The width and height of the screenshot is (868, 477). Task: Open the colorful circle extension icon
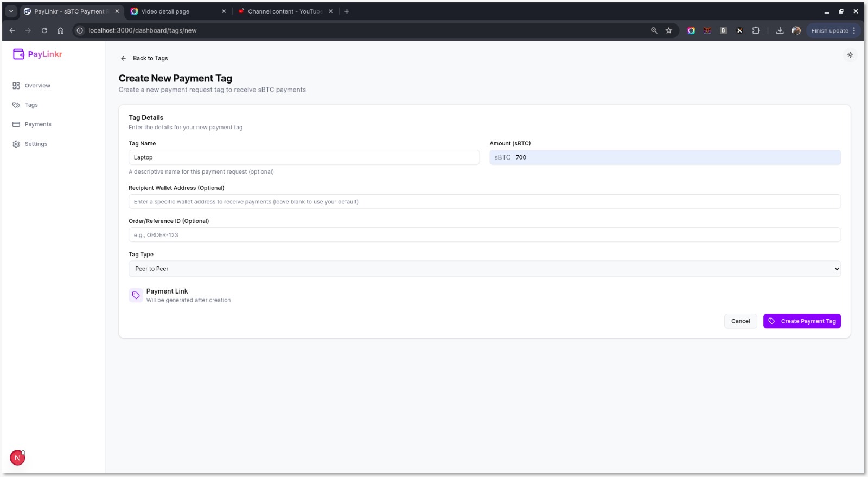point(691,30)
